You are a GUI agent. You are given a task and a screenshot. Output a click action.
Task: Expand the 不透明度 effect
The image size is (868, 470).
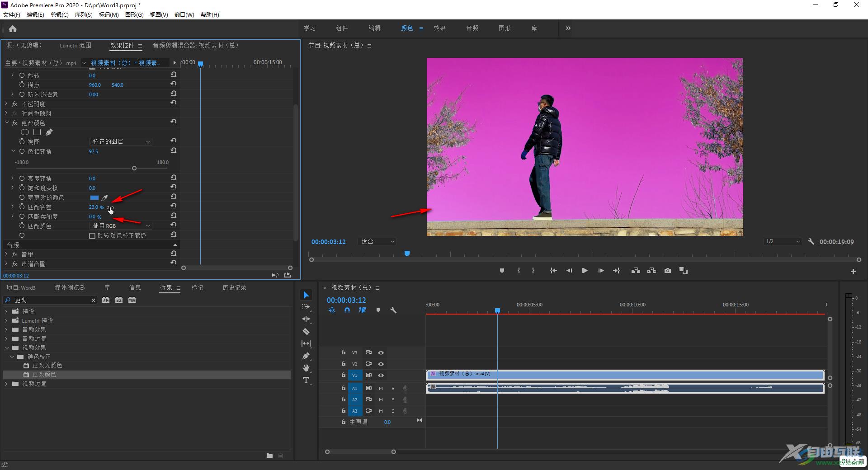(x=6, y=104)
